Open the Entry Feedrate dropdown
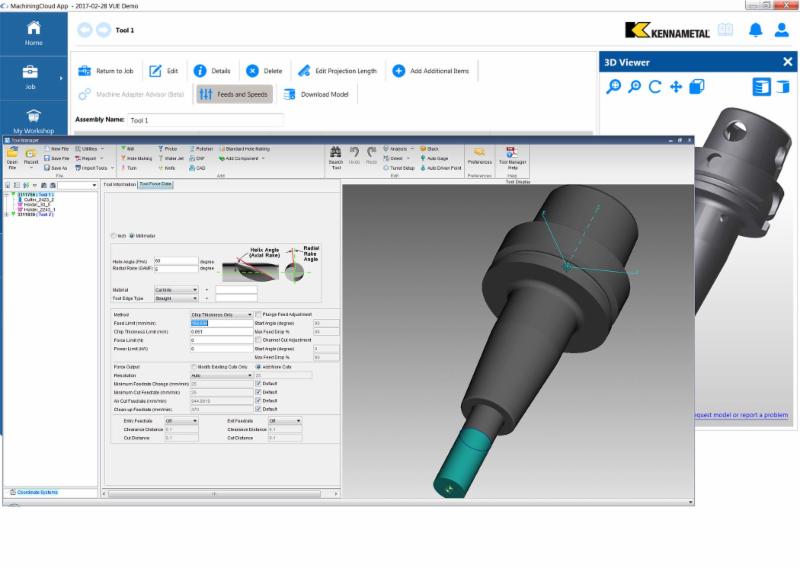Screen dimensions: 800x571 point(182,421)
